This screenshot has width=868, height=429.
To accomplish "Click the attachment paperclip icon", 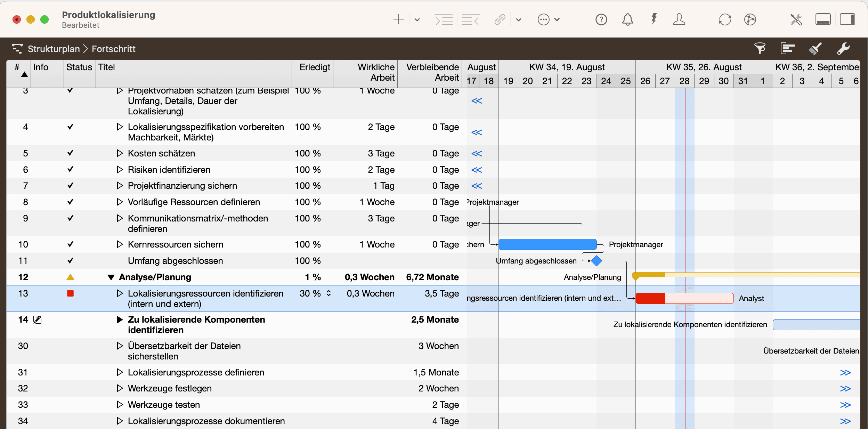I will [501, 19].
